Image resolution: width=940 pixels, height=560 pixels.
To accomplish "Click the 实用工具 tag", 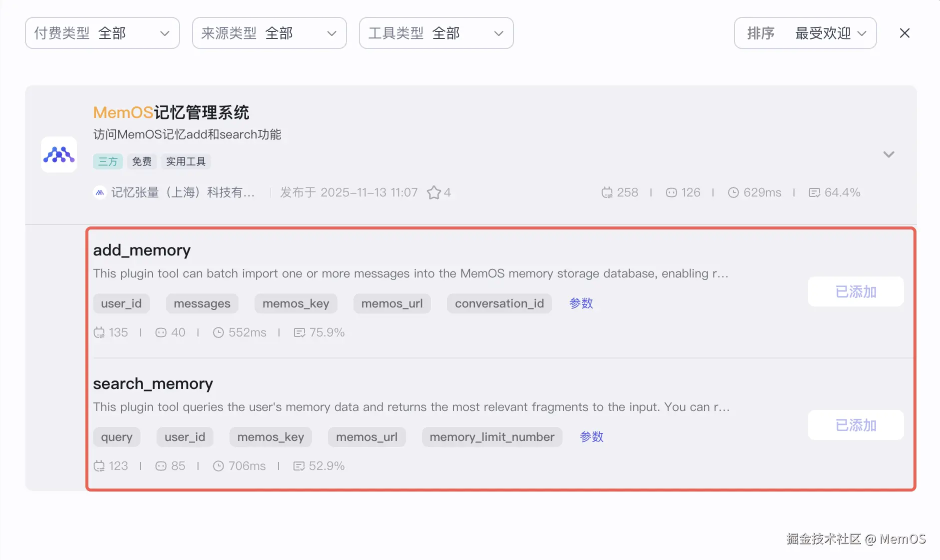I will 186,161.
